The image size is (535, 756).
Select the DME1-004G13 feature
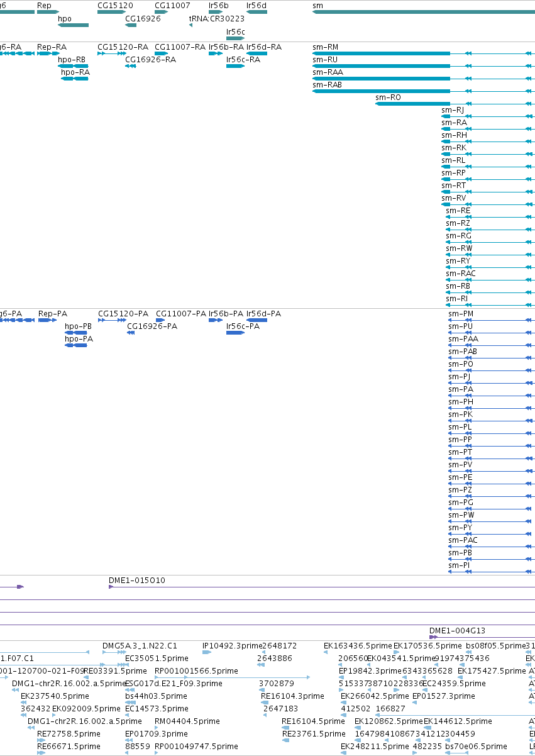[x=482, y=637]
